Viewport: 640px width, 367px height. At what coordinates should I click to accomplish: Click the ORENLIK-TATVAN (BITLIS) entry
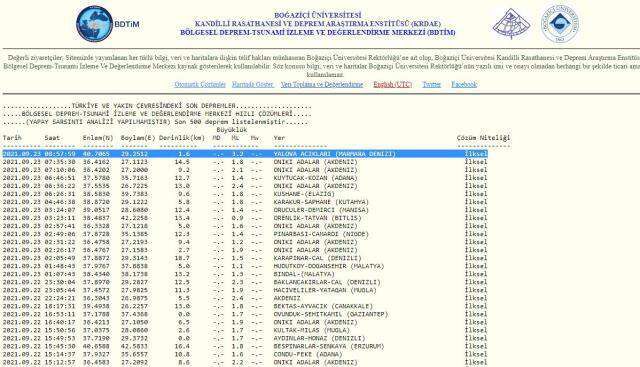317,218
